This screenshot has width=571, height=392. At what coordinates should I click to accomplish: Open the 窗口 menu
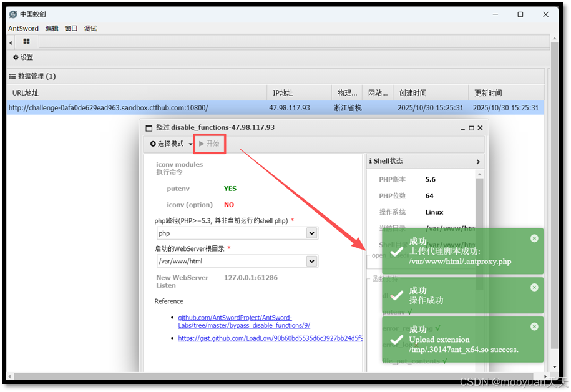click(71, 29)
